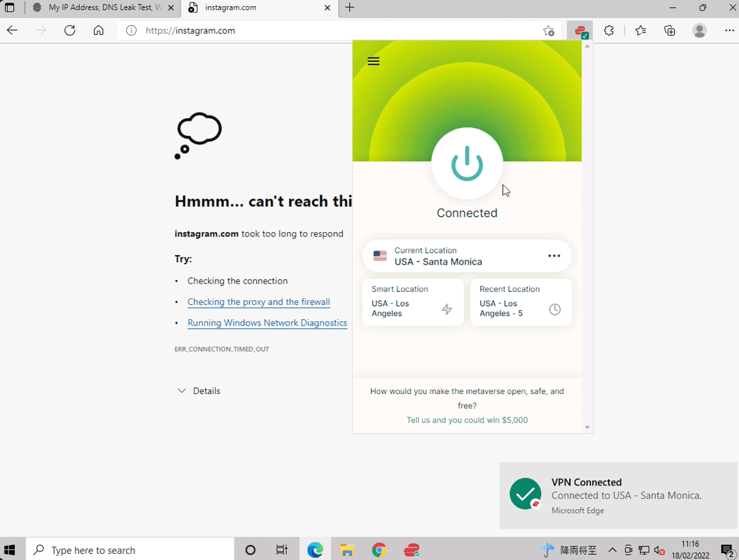Toggle the VPN power button
The height and width of the screenshot is (560, 739).
[467, 164]
